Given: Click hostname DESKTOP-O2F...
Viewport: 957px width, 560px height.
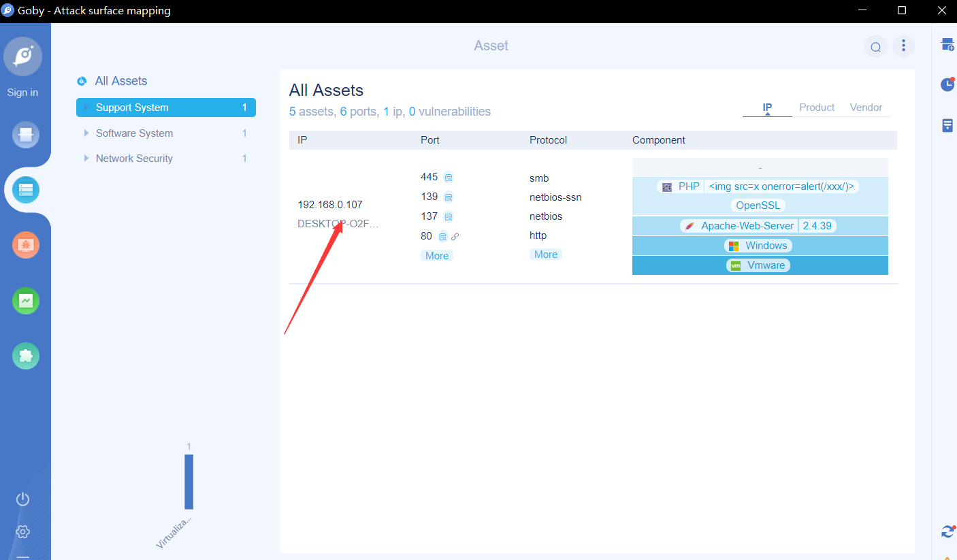Looking at the screenshot, I should pos(338,223).
